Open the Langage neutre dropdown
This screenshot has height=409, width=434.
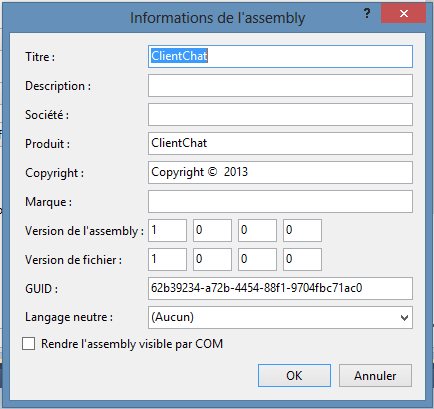[280, 317]
